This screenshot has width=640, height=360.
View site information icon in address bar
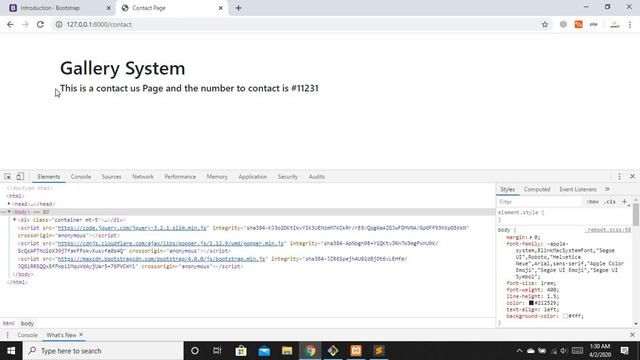click(x=59, y=24)
